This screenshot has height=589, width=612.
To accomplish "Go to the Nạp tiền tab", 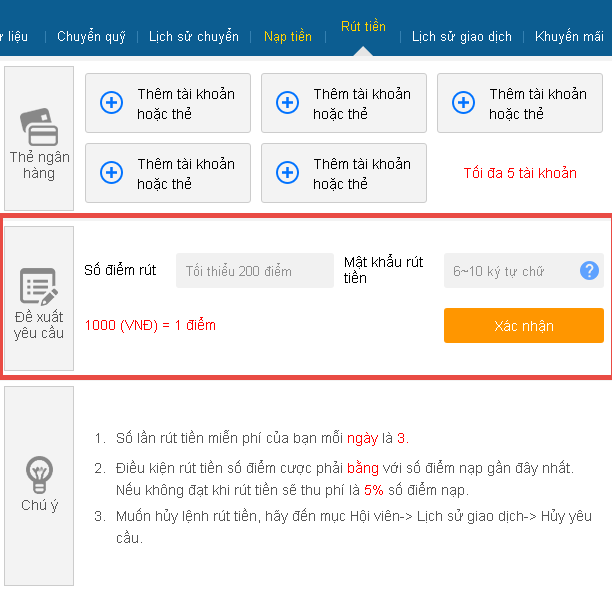I will click(x=288, y=36).
